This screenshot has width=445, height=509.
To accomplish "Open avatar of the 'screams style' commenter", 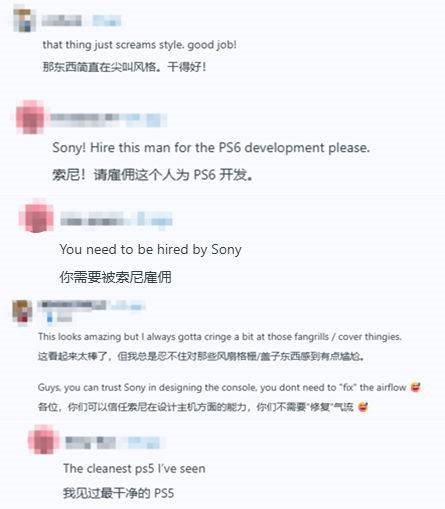I will [24, 21].
